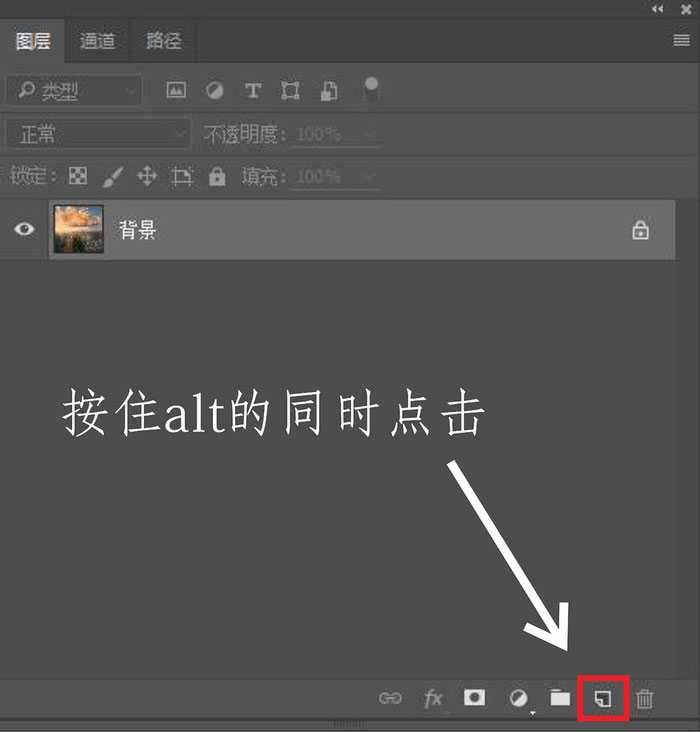Collapse panel with double-arrow icon
The height and width of the screenshot is (732, 700).
coord(658,9)
